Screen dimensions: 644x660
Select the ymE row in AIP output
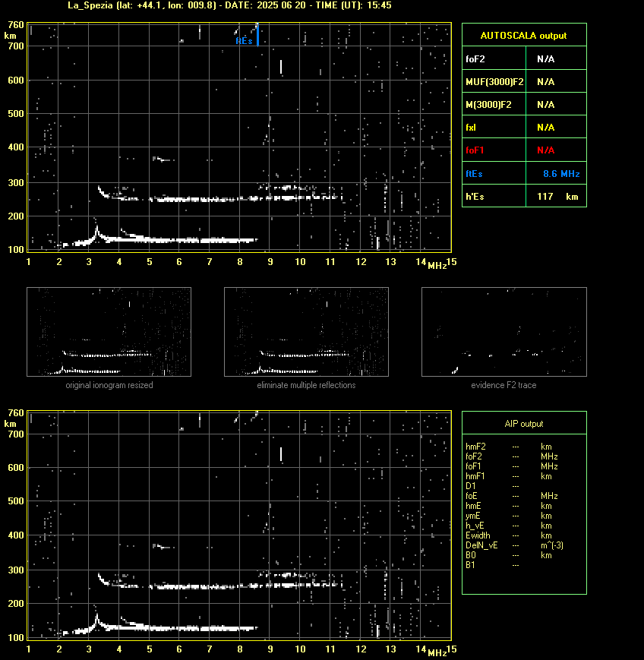tap(514, 516)
